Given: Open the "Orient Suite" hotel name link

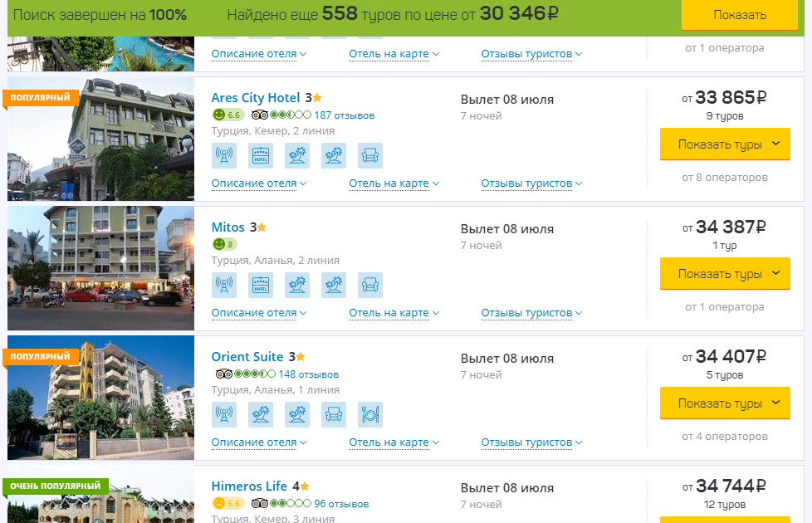Looking at the screenshot, I should coord(247,357).
